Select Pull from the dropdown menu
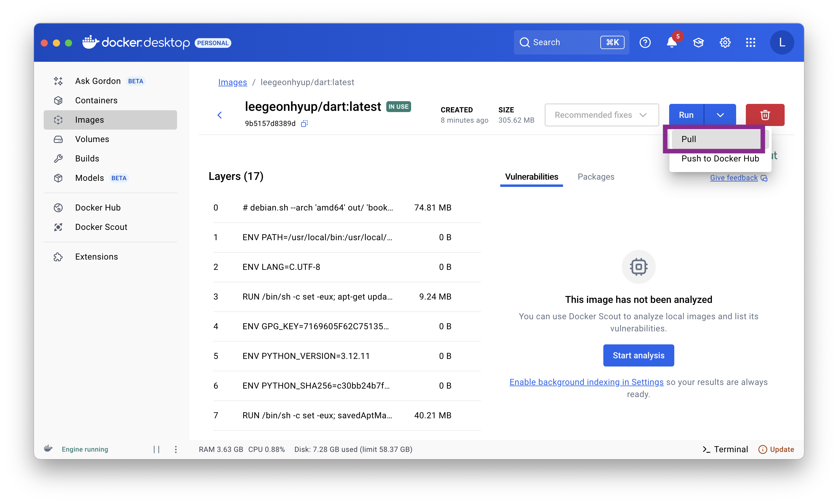The width and height of the screenshot is (838, 504). (x=716, y=139)
